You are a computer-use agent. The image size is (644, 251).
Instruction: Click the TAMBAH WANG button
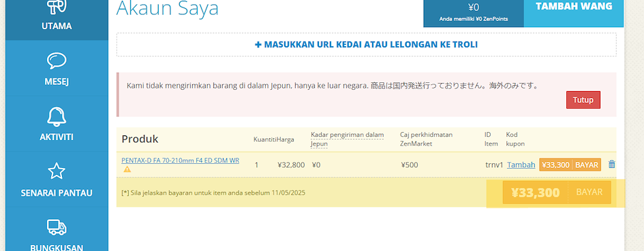click(574, 13)
